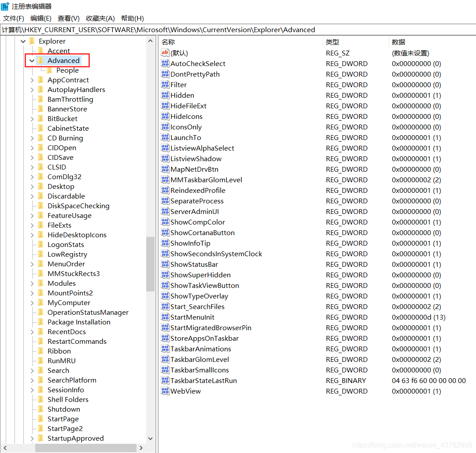476x453 pixels.
Task: Click the Shell Folders folder icon
Action: 41,399
